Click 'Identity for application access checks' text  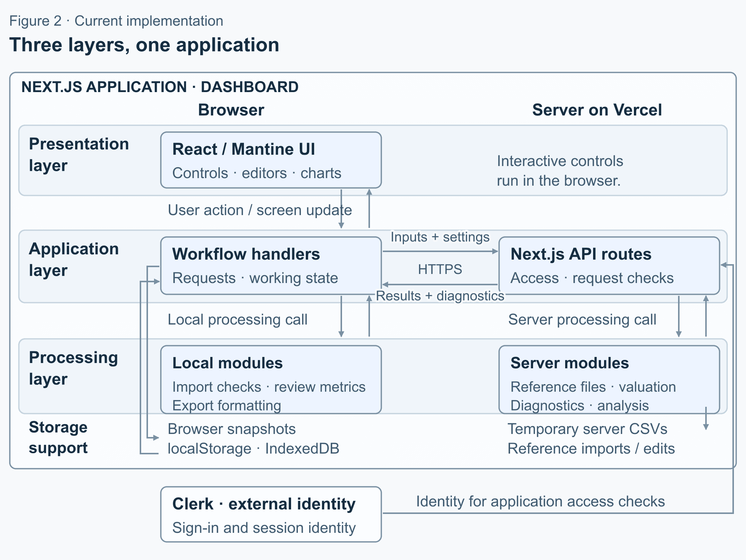click(x=540, y=502)
